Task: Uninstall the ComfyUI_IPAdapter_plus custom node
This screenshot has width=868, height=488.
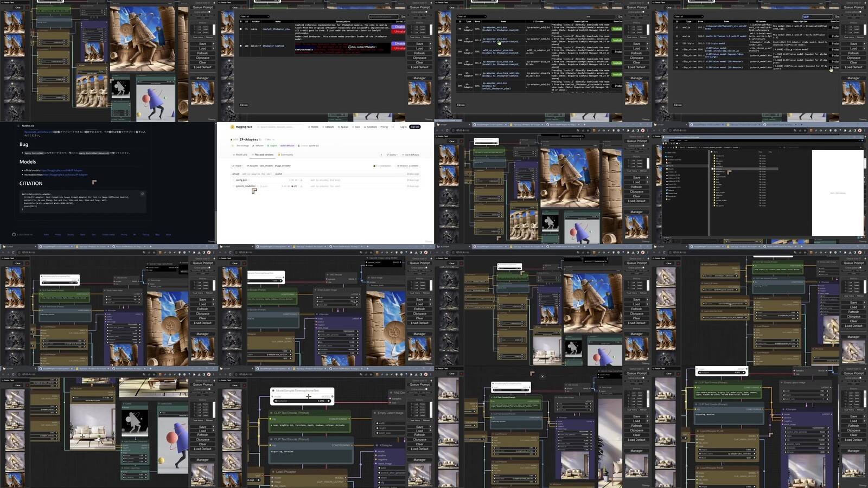Action: click(x=399, y=31)
